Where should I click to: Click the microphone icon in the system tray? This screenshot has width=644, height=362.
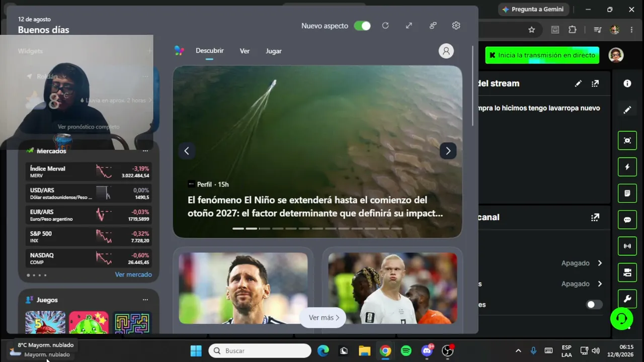point(533,351)
